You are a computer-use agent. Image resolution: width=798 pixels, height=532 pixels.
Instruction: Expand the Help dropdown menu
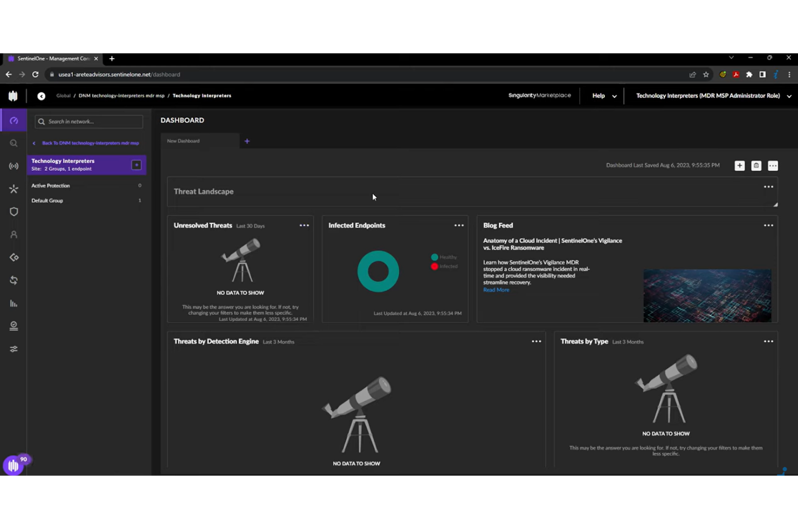click(602, 95)
